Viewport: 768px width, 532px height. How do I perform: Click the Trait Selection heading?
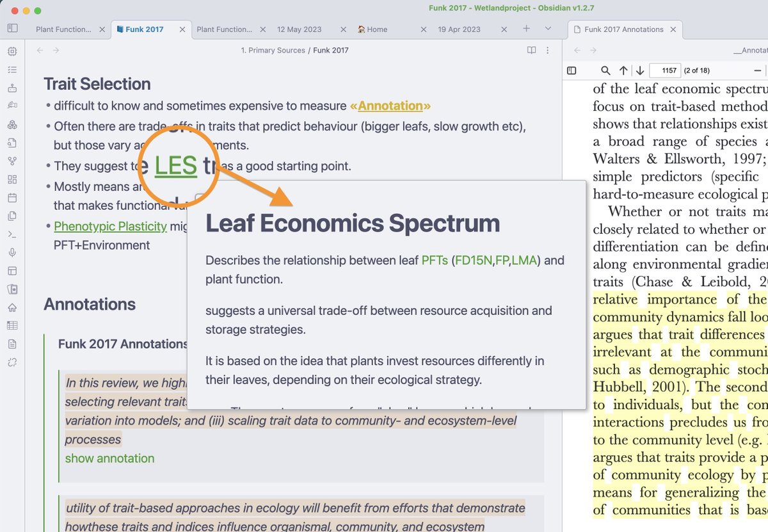tap(97, 84)
